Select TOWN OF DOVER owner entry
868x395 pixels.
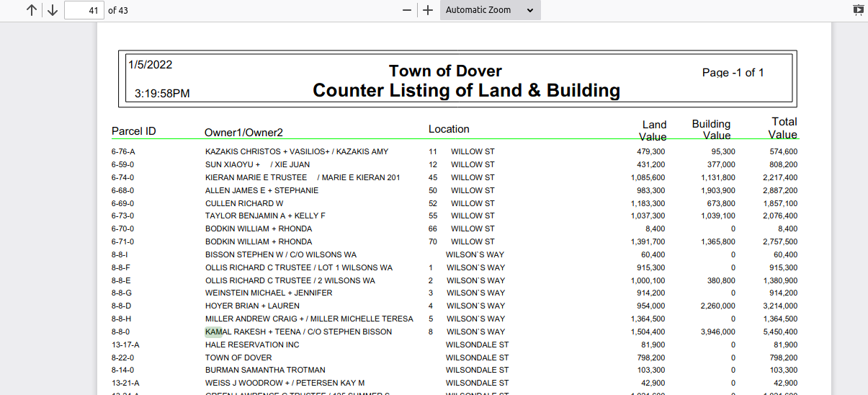[x=238, y=358]
